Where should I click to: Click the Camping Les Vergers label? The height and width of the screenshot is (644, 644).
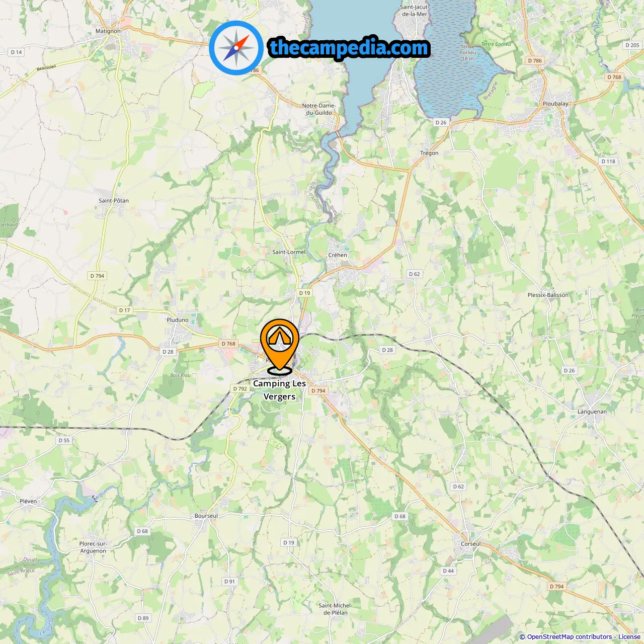point(279,390)
